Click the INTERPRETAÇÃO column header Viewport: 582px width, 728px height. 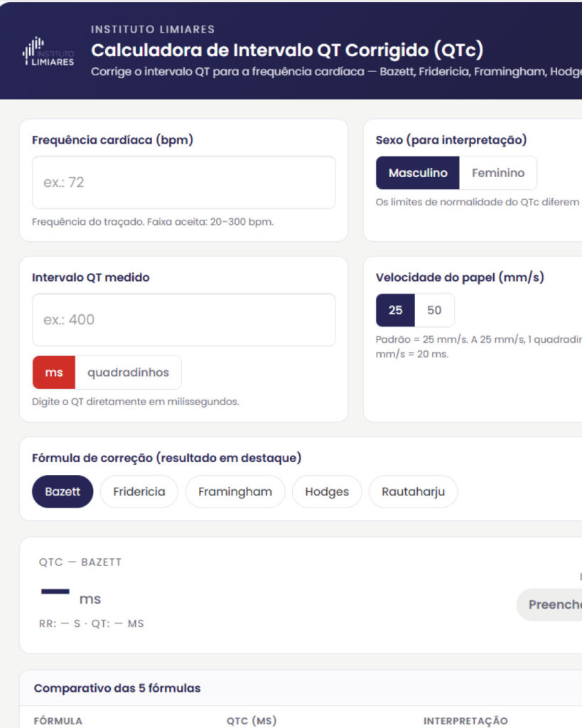[465, 721]
